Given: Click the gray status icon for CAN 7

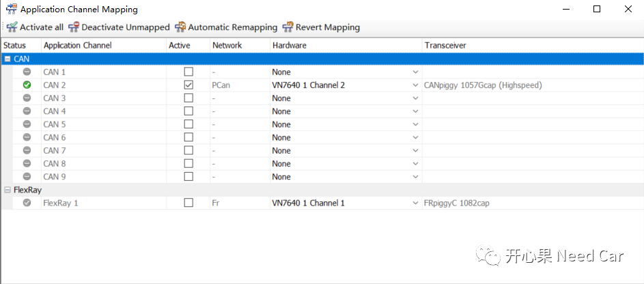Looking at the screenshot, I should click(x=27, y=151).
